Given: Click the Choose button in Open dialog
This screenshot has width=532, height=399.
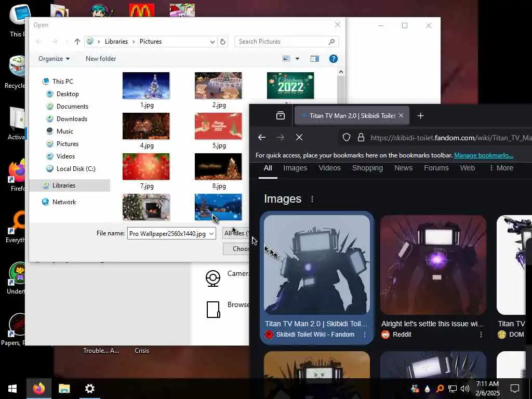Looking at the screenshot, I should click(236, 249).
